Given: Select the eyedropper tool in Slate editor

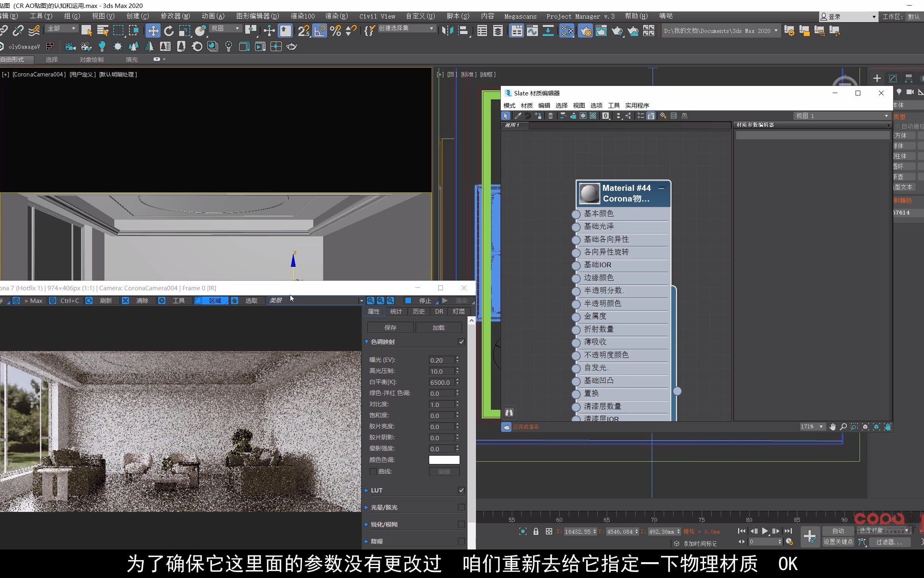Looking at the screenshot, I should click(517, 116).
